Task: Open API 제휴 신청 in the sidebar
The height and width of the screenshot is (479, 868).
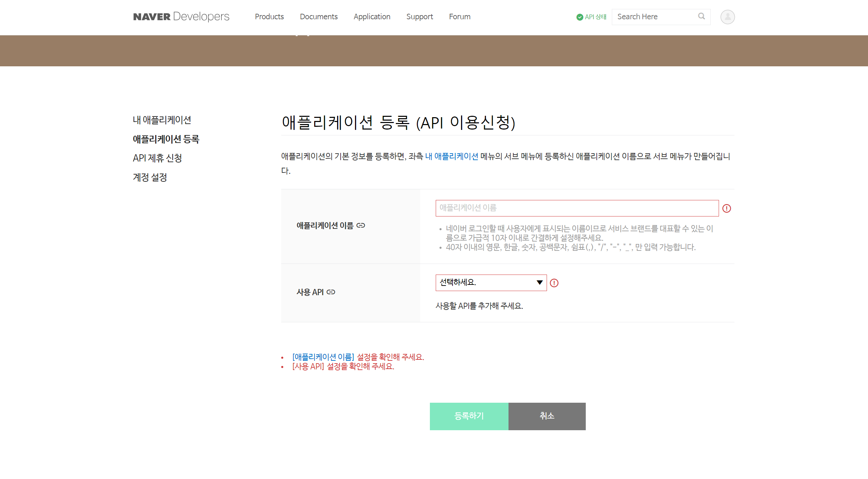Action: pyautogui.click(x=157, y=158)
